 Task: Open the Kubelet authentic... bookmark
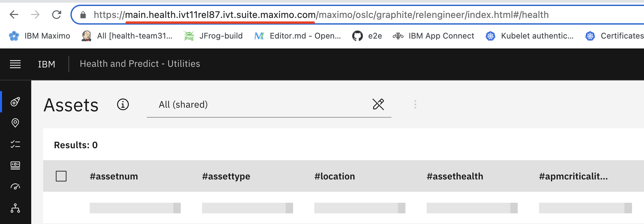530,36
